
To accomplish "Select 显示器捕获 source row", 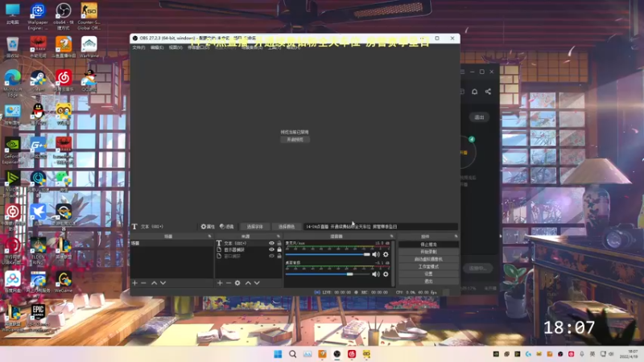I will [249, 249].
